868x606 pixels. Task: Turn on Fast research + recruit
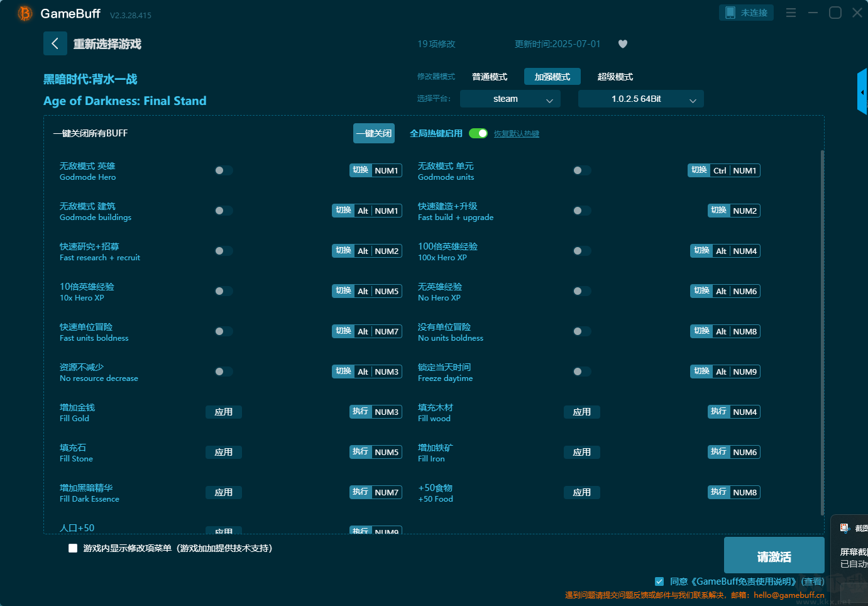224,251
